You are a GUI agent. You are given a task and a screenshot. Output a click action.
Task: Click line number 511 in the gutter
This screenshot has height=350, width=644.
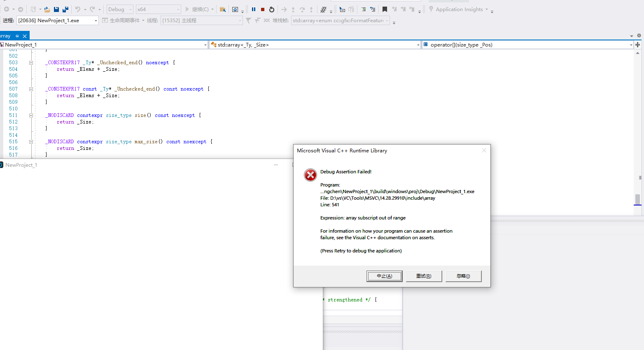point(13,115)
